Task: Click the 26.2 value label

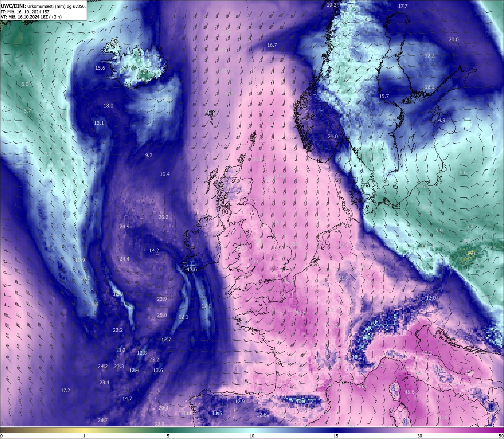Action: (x=163, y=217)
